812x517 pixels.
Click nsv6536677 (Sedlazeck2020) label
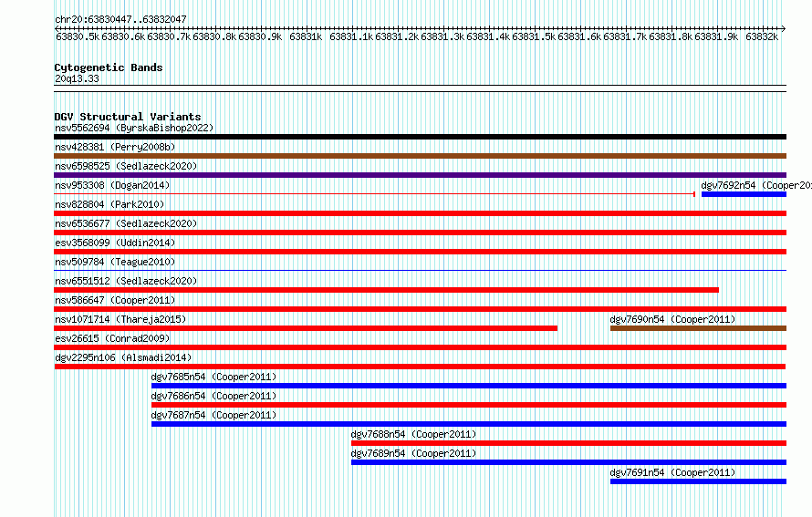click(x=126, y=223)
